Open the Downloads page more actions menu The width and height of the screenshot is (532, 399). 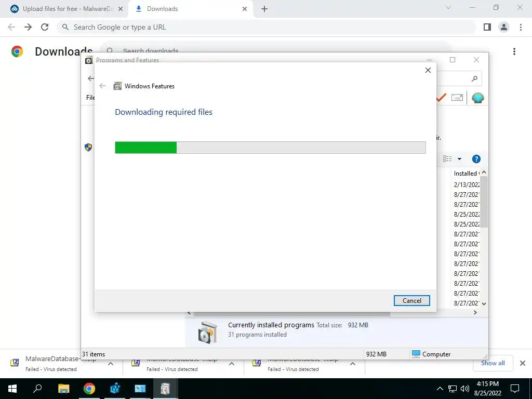click(514, 51)
